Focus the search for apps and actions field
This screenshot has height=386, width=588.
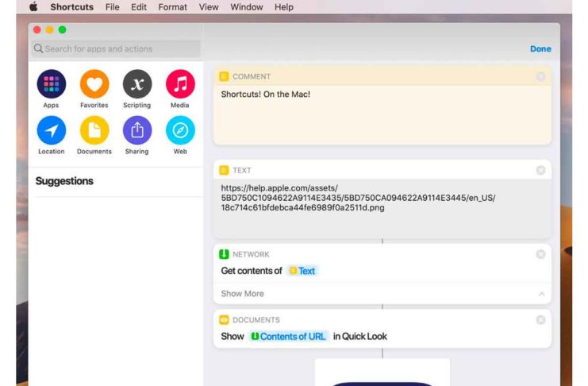coord(116,48)
